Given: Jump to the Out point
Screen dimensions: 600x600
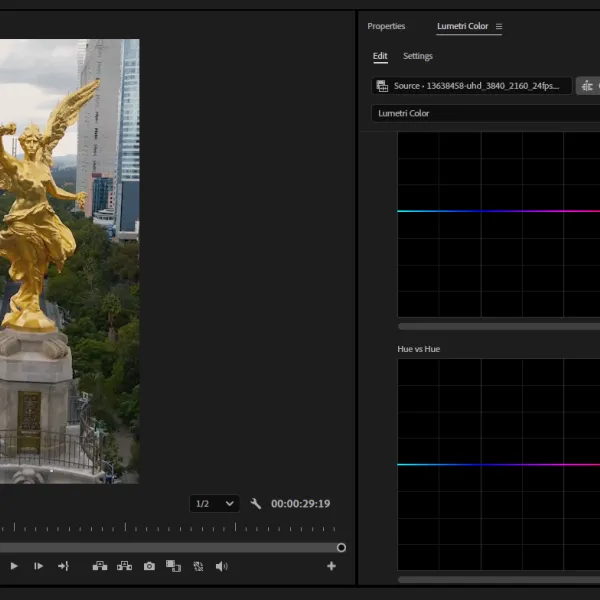Looking at the screenshot, I should pyautogui.click(x=63, y=566).
